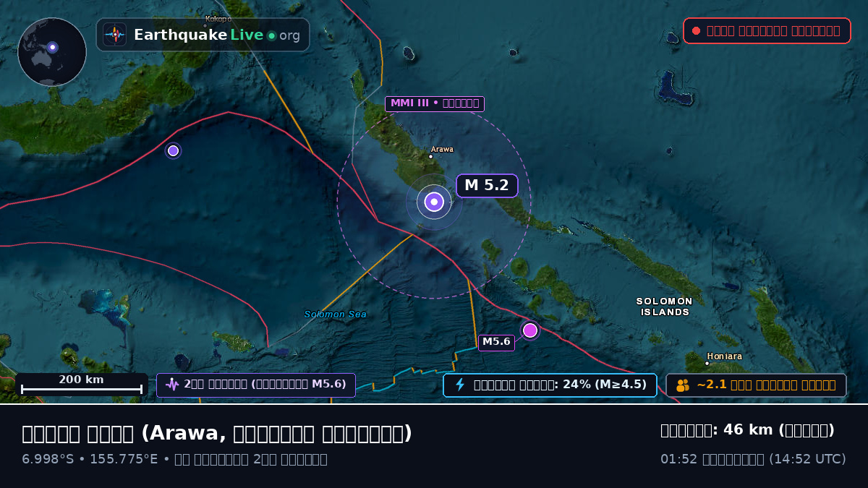Viewport: 868px width, 488px height.
Task: Click the Arawa city dot on map
Action: click(x=430, y=156)
